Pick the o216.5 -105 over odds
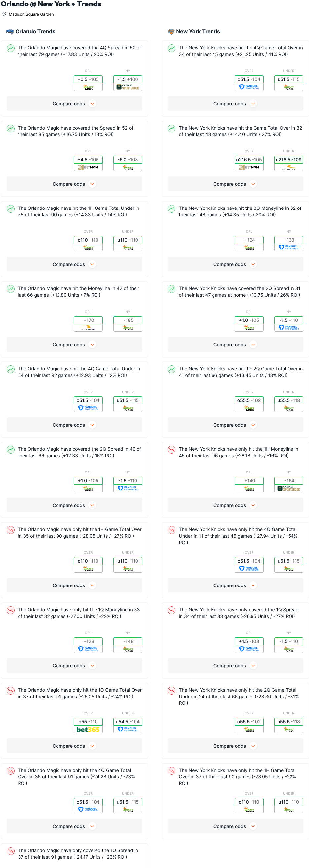The image size is (310, 868). point(249,160)
